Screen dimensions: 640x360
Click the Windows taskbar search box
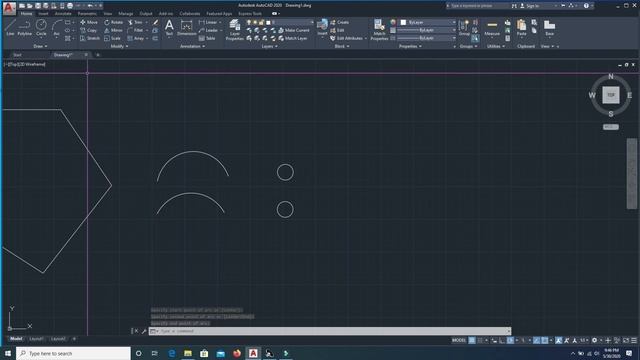coord(73,353)
